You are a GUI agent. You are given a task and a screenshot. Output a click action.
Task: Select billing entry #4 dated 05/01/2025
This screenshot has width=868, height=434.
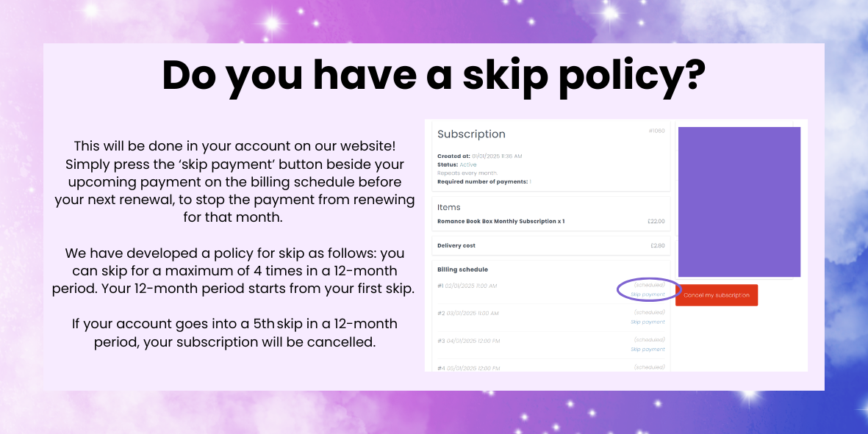[469, 367]
